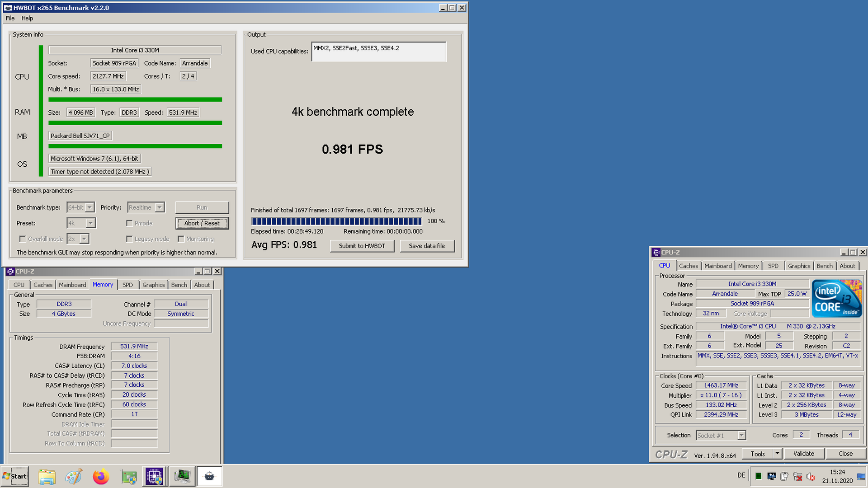Select the Bench tab in CPU-Z processor window
Screen dimensions: 868x488
(x=824, y=266)
